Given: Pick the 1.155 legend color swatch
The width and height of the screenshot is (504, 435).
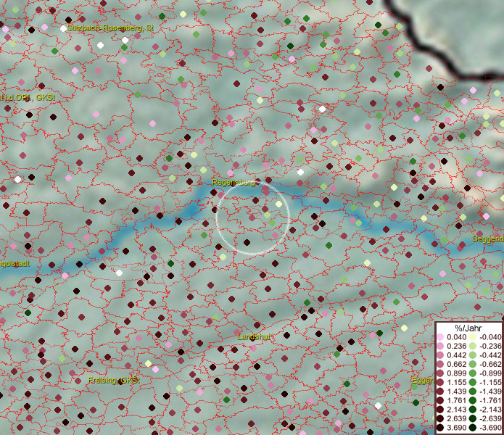Looking at the screenshot, I should coord(440,382).
